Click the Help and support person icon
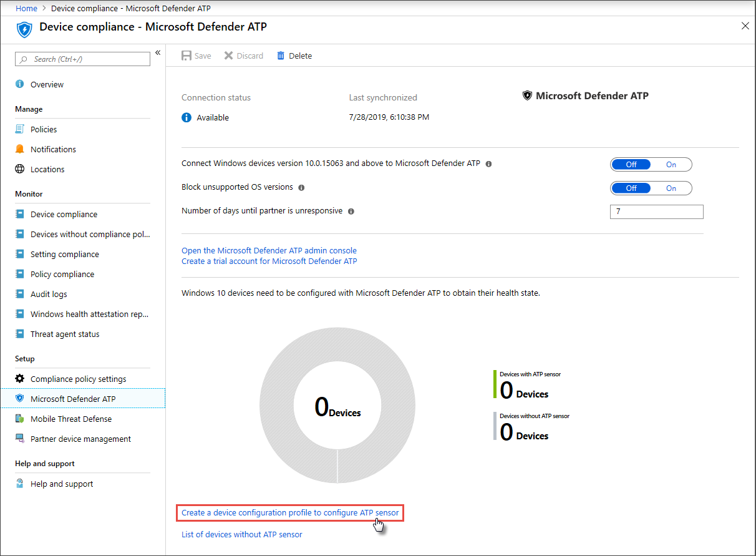 (x=20, y=484)
